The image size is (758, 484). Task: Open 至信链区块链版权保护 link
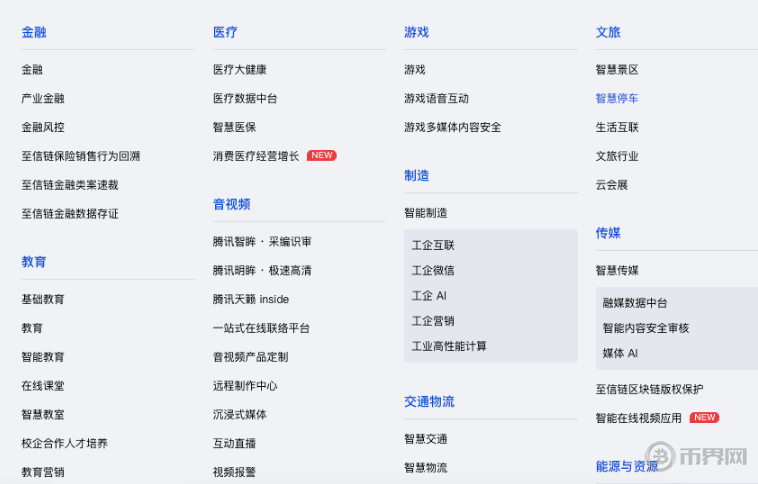(650, 389)
